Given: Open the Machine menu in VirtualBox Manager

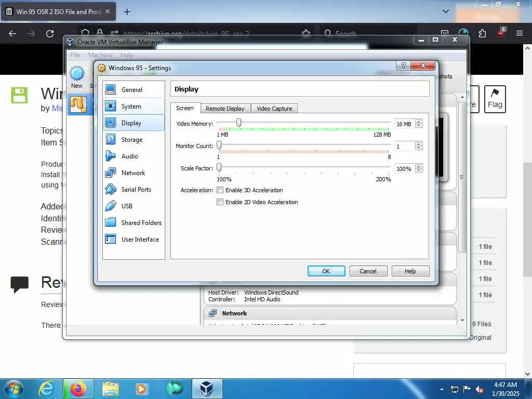Looking at the screenshot, I should (x=100, y=55).
